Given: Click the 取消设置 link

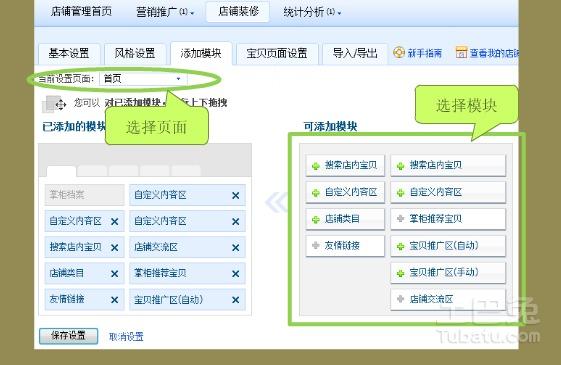Looking at the screenshot, I should click(x=126, y=337).
